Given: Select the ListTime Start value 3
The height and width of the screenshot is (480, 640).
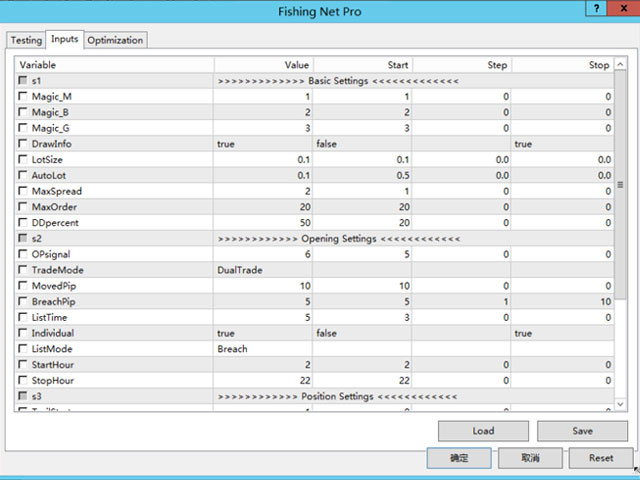Looking at the screenshot, I should pyautogui.click(x=407, y=318).
